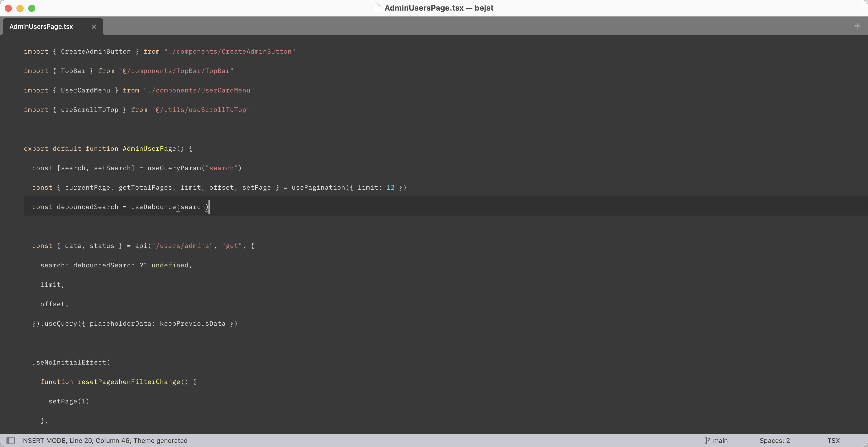Open the main branch indicator
The height and width of the screenshot is (447, 868).
(720, 440)
